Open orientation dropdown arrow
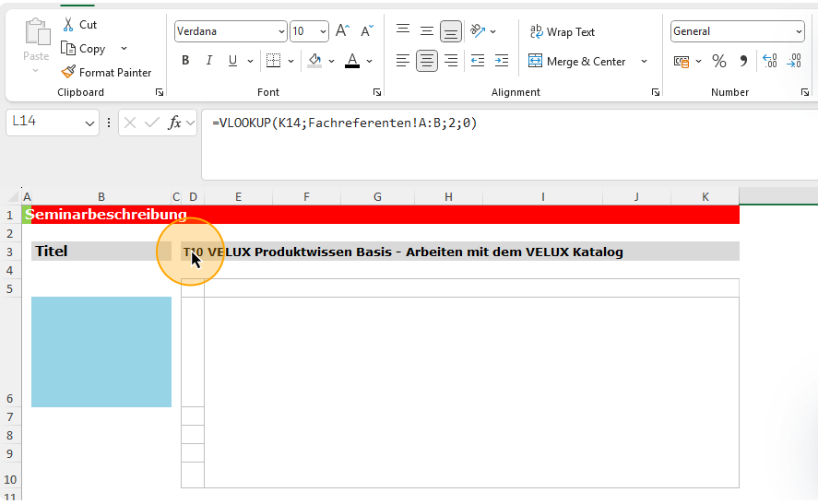This screenshot has width=818, height=504. pos(493,32)
